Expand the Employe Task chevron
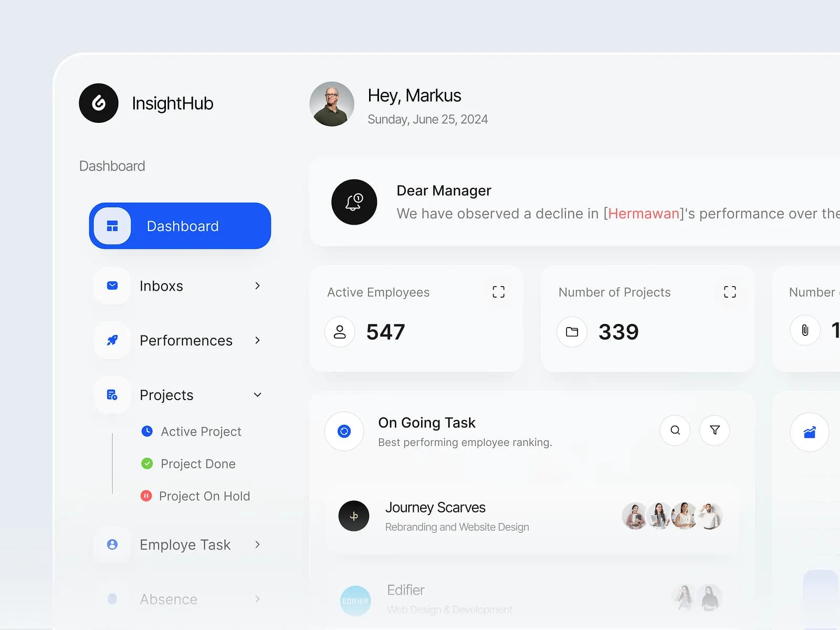Screen dimensions: 840x630 point(257,544)
